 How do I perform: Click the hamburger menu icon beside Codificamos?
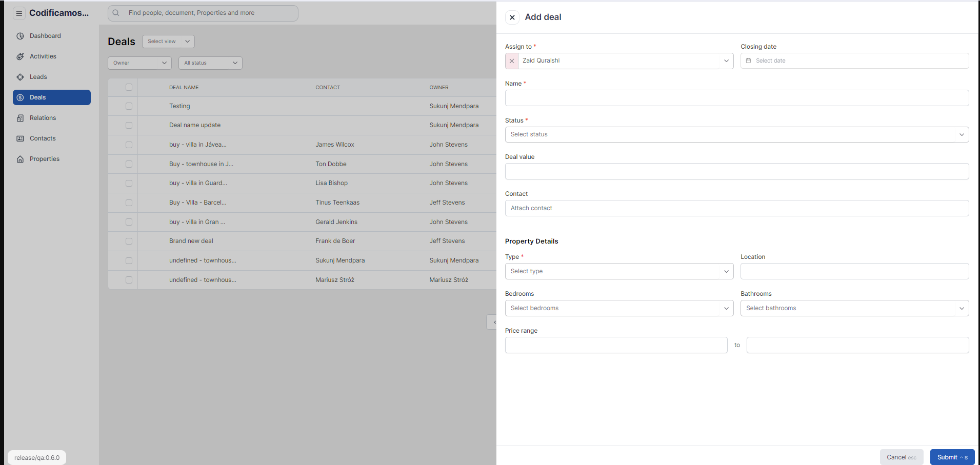pyautogui.click(x=19, y=13)
